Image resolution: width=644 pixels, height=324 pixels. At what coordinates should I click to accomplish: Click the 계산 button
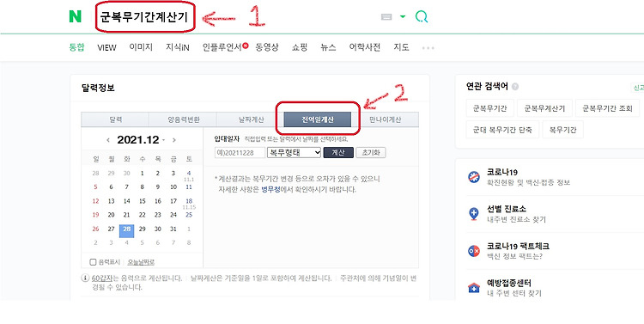pyautogui.click(x=338, y=152)
